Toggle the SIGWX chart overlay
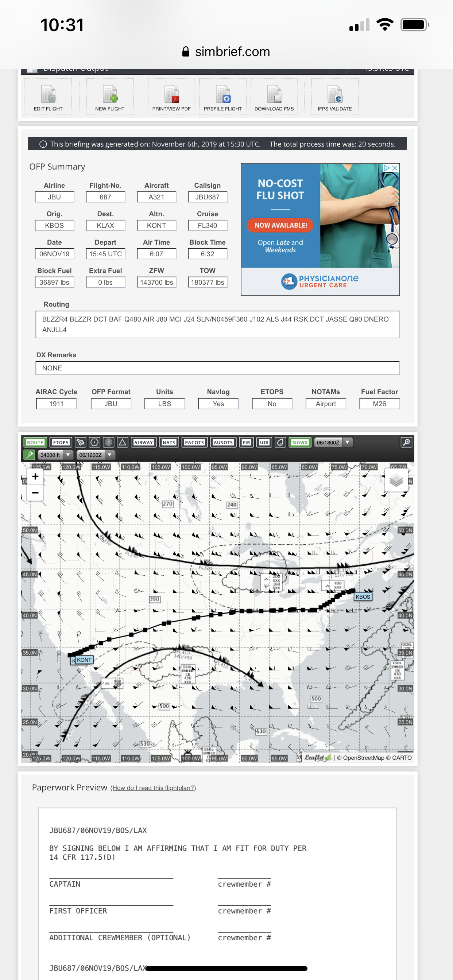Screen dimensions: 453x980 300,442
